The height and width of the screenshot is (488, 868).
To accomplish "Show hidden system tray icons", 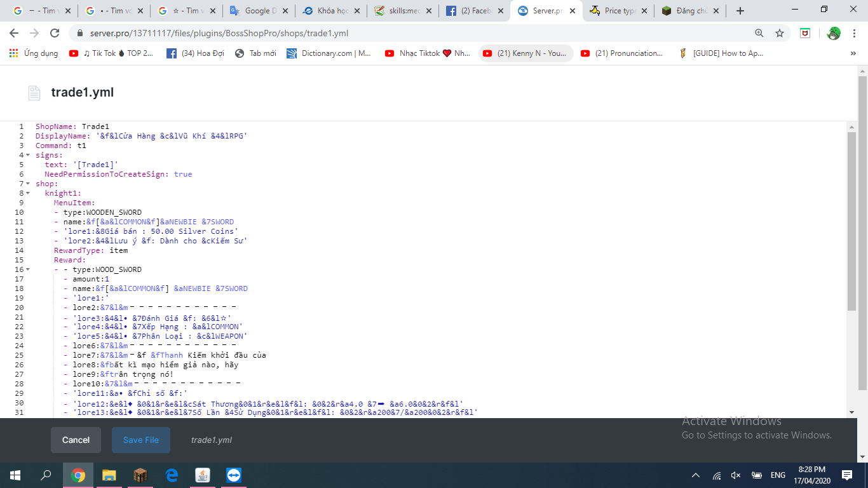I will click(696, 475).
